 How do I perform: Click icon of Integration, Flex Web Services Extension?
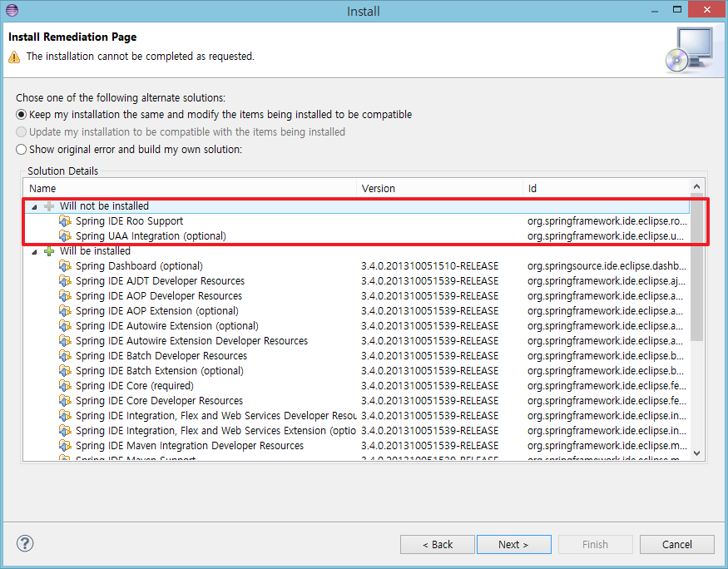point(65,430)
